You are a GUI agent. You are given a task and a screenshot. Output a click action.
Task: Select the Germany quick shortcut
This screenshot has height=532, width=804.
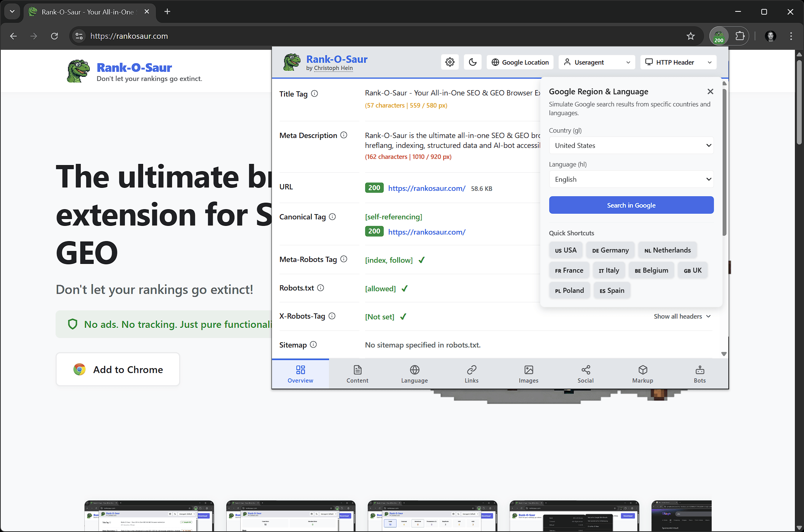(610, 250)
